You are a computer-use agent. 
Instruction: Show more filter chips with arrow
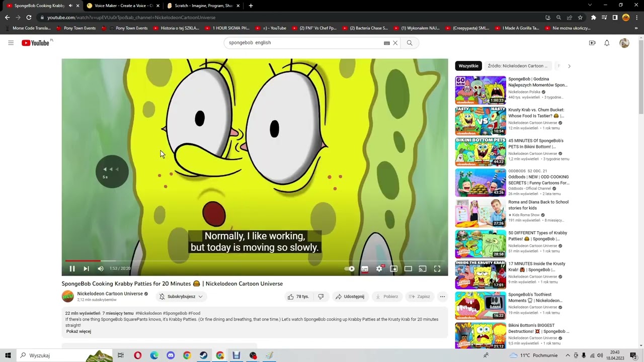tap(569, 66)
